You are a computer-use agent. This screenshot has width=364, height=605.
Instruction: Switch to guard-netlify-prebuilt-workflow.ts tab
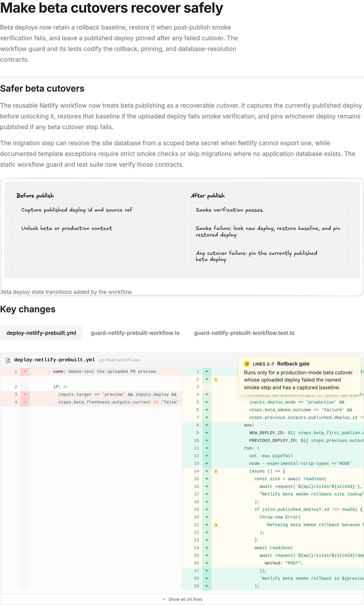135,333
